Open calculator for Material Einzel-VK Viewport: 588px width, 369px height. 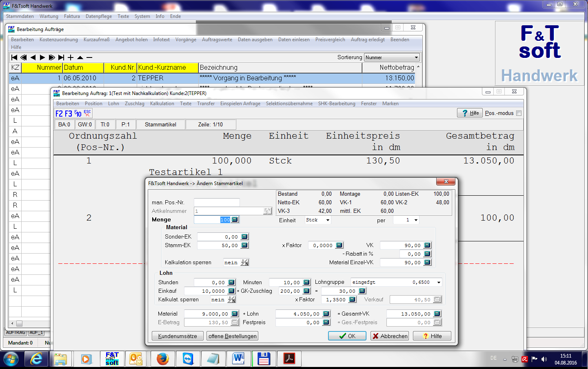(427, 263)
